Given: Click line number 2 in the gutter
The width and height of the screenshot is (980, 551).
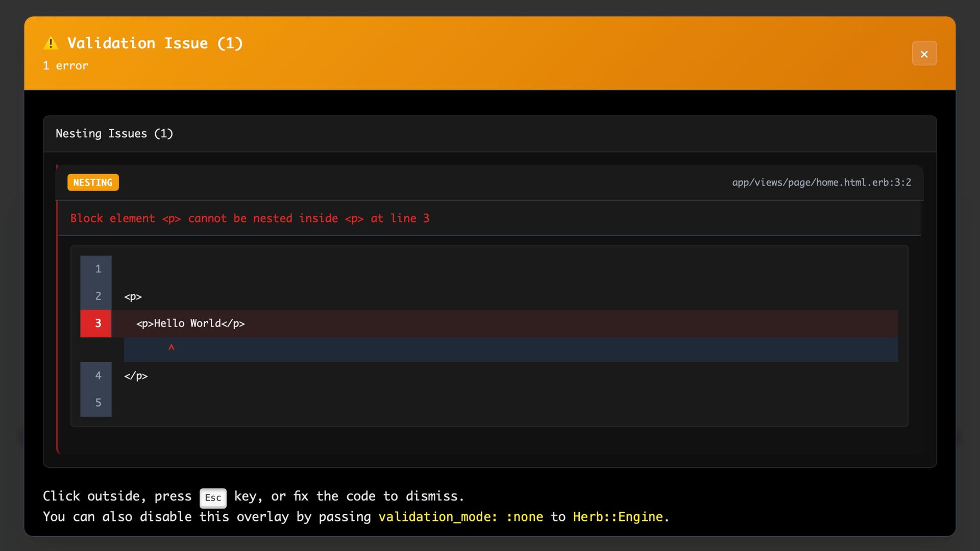Looking at the screenshot, I should [x=98, y=296].
